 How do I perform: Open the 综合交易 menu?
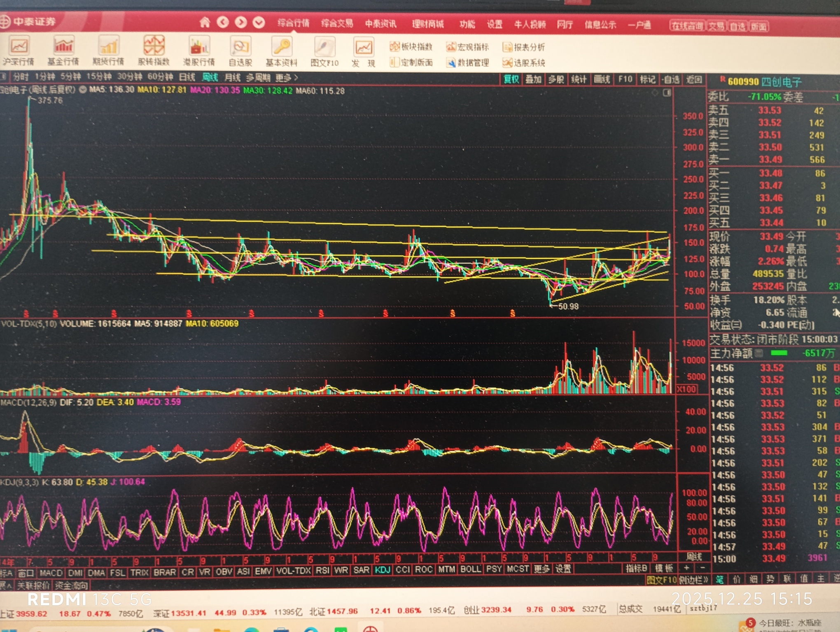point(337,23)
